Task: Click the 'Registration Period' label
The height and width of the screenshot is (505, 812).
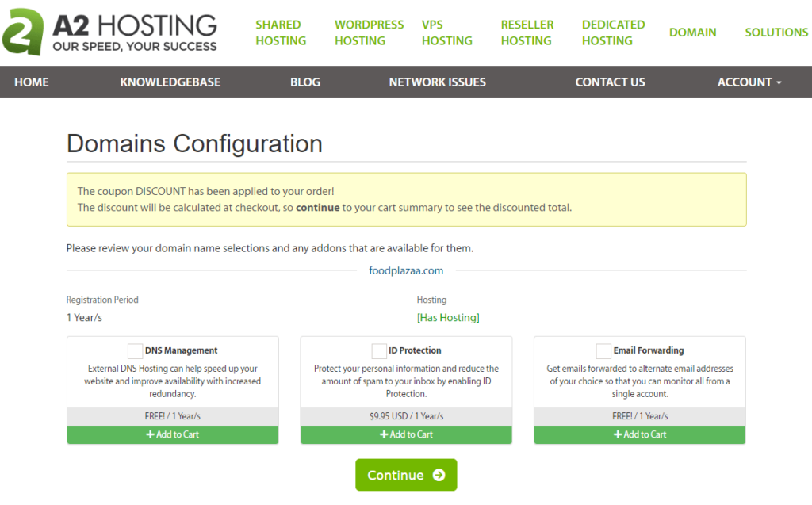Action: pos(102,300)
